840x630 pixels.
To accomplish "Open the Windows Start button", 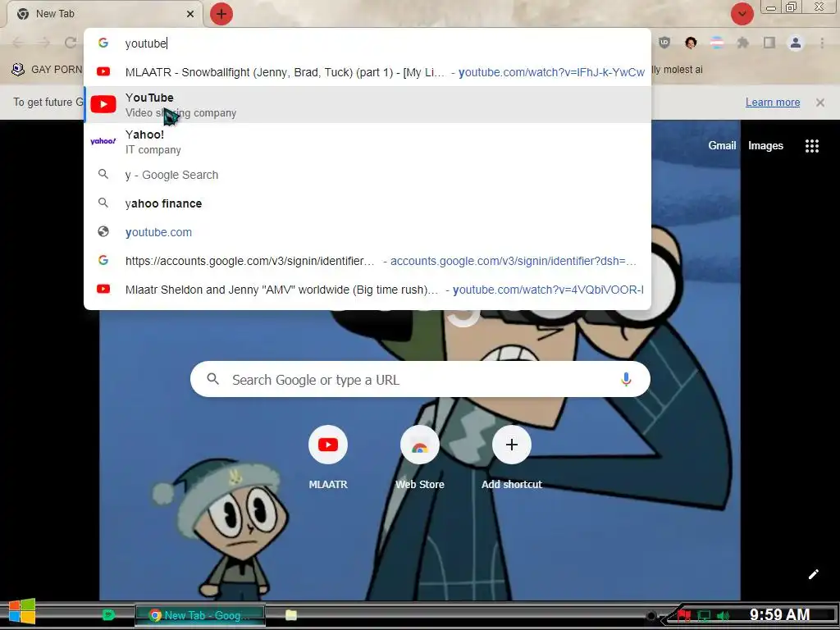I will 22,612.
